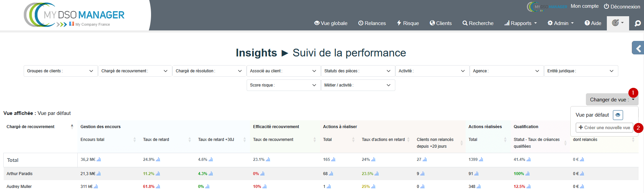Open the search magnifier icon at top right
The height and width of the screenshot is (193, 644).
(x=638, y=23)
